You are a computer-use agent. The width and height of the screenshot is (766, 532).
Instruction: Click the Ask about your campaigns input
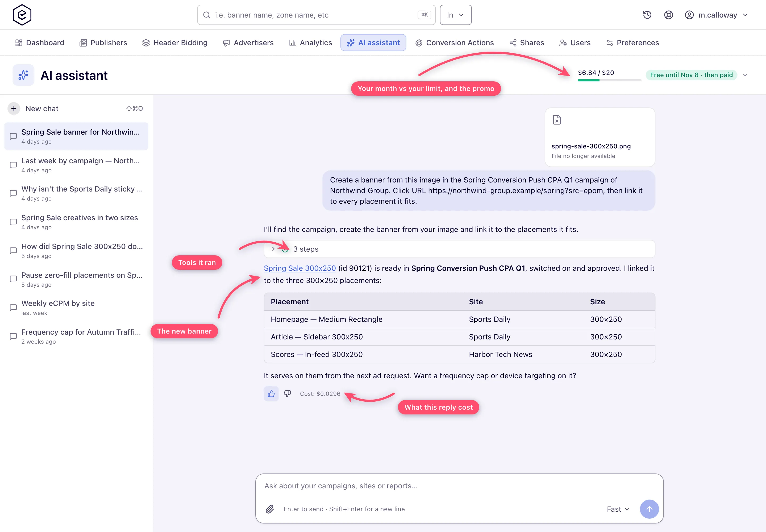pos(459,486)
